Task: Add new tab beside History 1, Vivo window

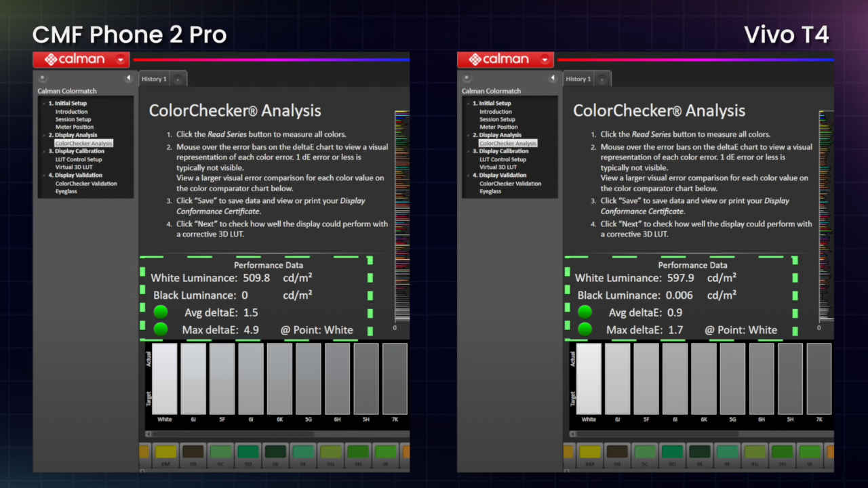Action: point(602,79)
